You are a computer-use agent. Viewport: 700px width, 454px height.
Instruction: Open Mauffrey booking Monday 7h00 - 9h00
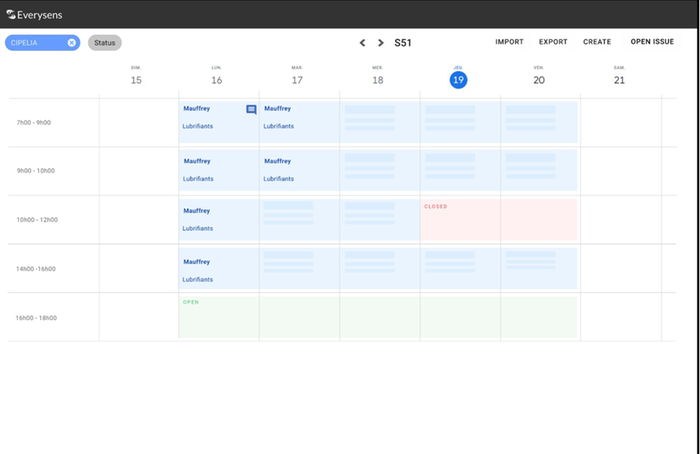point(219,122)
